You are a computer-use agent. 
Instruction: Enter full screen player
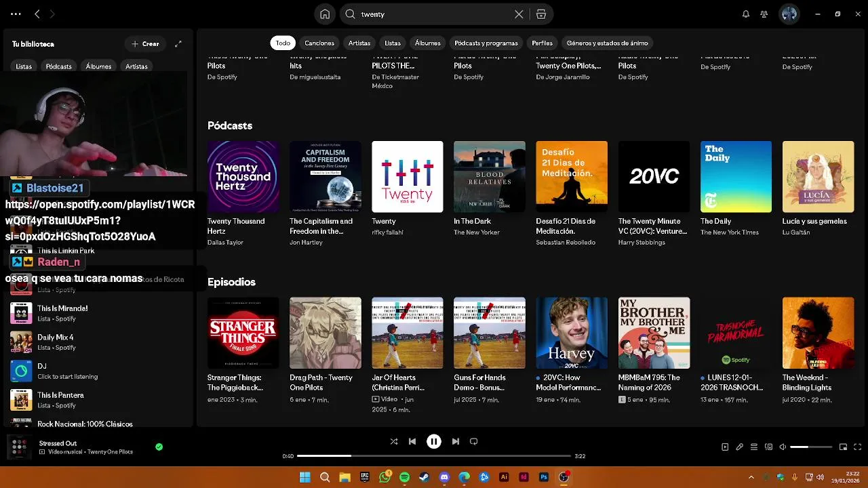(858, 447)
